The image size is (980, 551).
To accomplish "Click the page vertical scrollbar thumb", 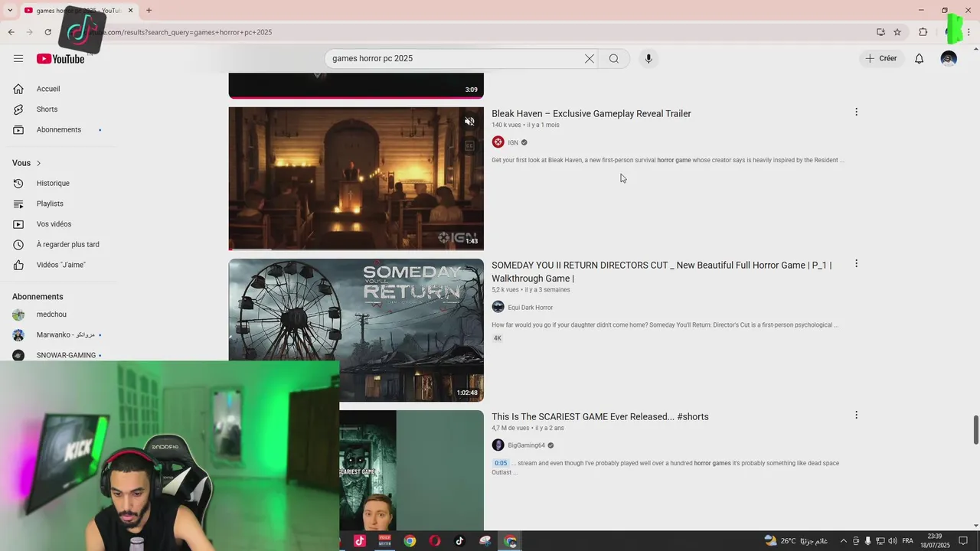I will [975, 429].
